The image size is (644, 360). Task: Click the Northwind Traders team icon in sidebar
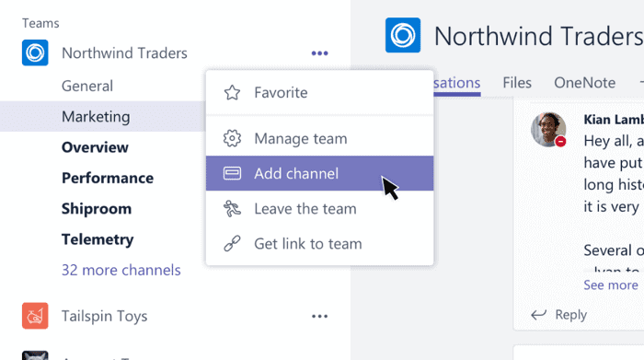point(35,52)
